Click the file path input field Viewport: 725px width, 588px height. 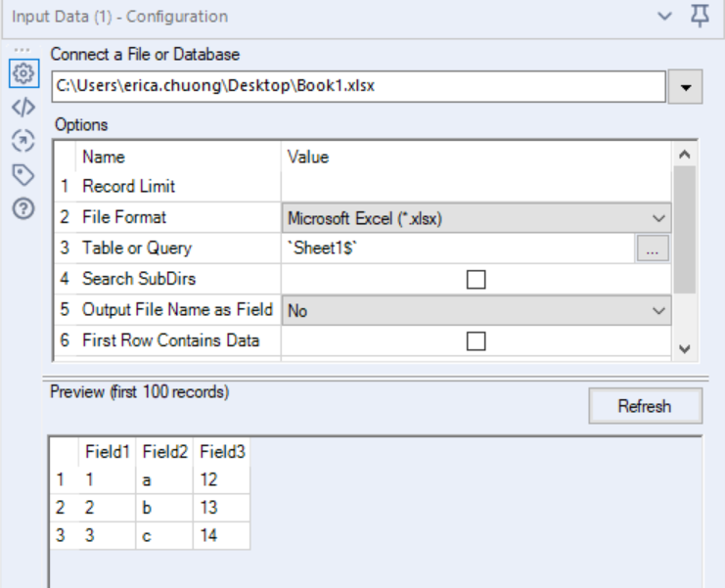[x=359, y=86]
